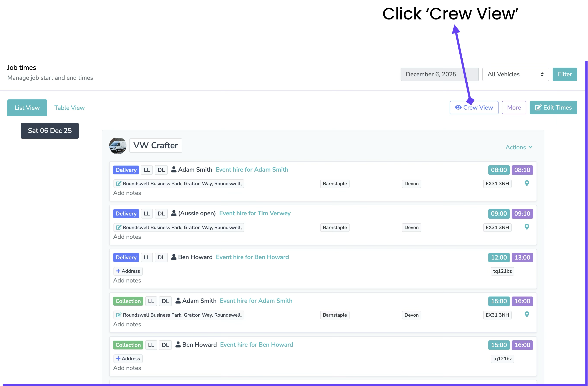Click the VW Crafter vehicle name
The image size is (588, 386).
(156, 145)
